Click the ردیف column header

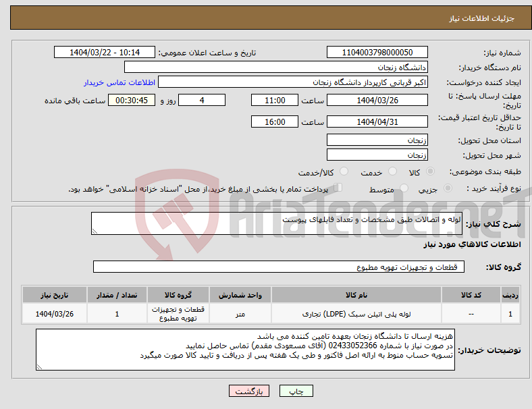510,295
